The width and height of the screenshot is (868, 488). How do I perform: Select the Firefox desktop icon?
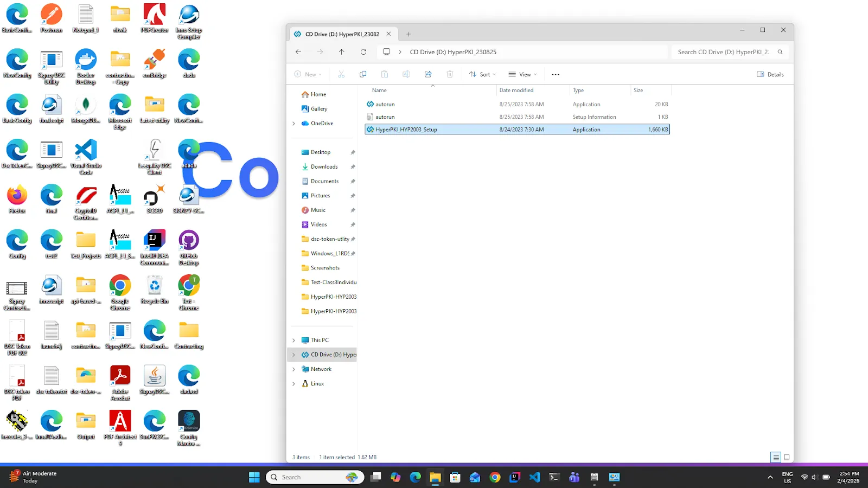17,199
